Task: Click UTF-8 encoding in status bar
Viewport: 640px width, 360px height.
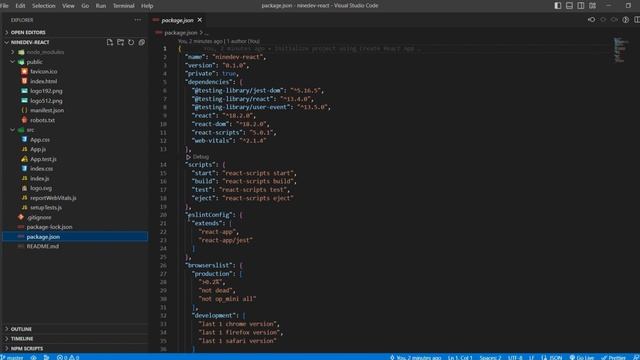Action: coord(515,357)
